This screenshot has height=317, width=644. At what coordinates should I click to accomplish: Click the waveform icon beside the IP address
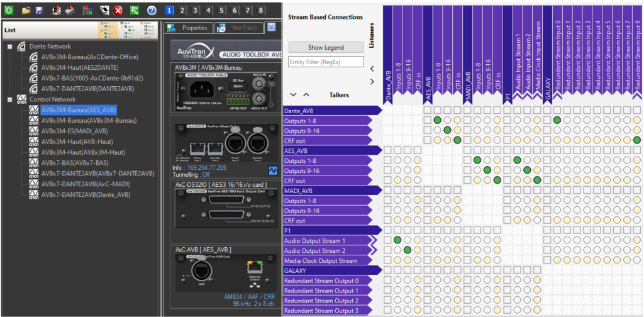(x=273, y=170)
